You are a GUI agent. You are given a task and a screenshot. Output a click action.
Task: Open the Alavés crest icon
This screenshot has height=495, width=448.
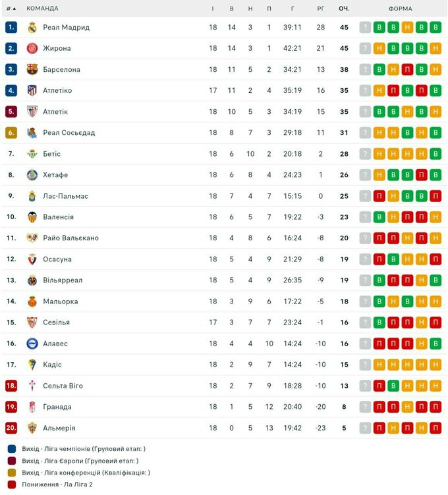point(32,344)
